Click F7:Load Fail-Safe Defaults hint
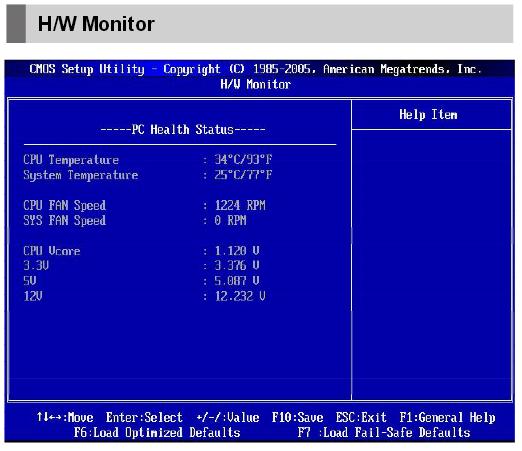This screenshot has width=522, height=451. tap(384, 433)
